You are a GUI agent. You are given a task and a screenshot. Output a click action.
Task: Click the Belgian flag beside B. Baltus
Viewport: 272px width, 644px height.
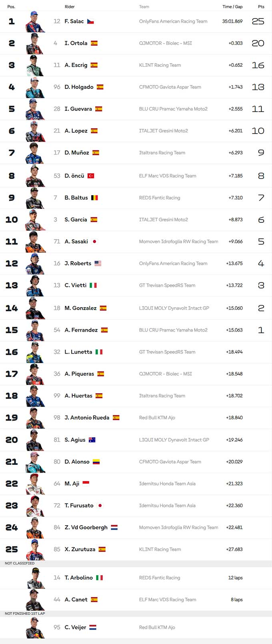(x=94, y=198)
